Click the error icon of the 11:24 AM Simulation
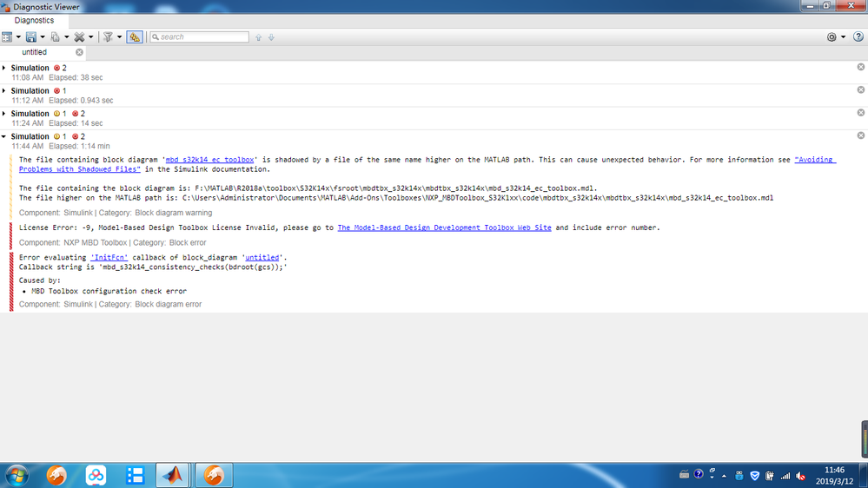The width and height of the screenshot is (868, 488). tap(76, 114)
